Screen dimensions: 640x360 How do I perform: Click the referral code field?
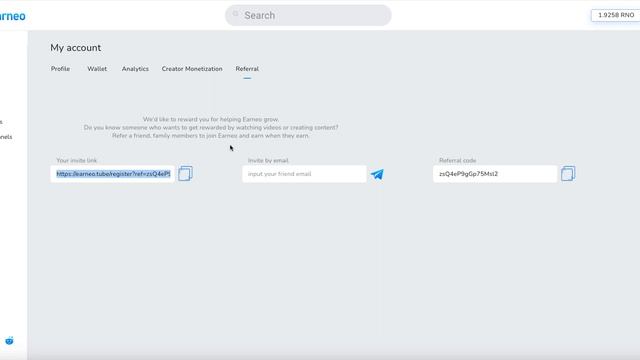click(x=495, y=174)
